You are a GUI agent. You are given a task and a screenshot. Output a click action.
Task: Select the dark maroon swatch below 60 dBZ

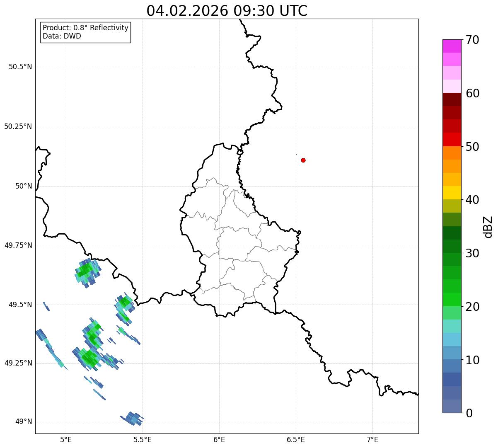[452, 99]
